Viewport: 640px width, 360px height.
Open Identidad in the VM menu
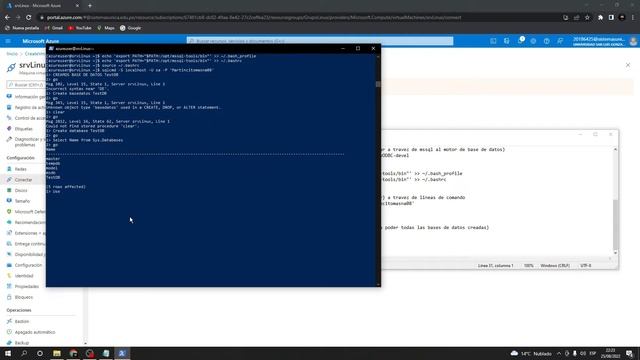[24, 276]
